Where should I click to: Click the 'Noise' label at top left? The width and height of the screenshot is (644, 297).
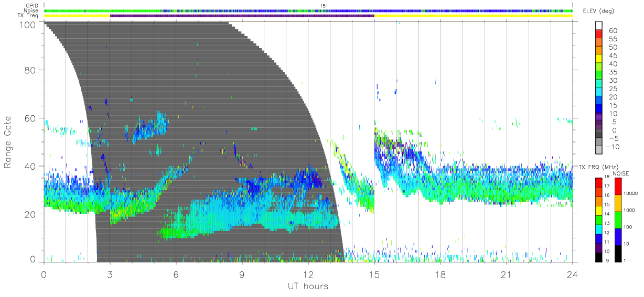click(31, 10)
